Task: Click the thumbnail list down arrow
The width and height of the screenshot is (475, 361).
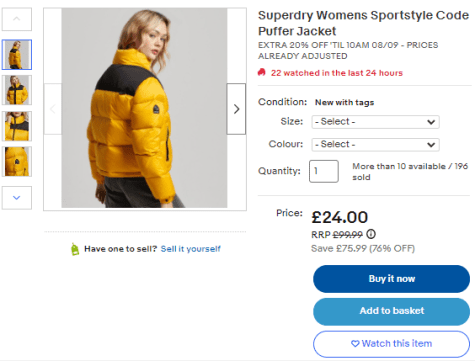Action: pos(17,198)
